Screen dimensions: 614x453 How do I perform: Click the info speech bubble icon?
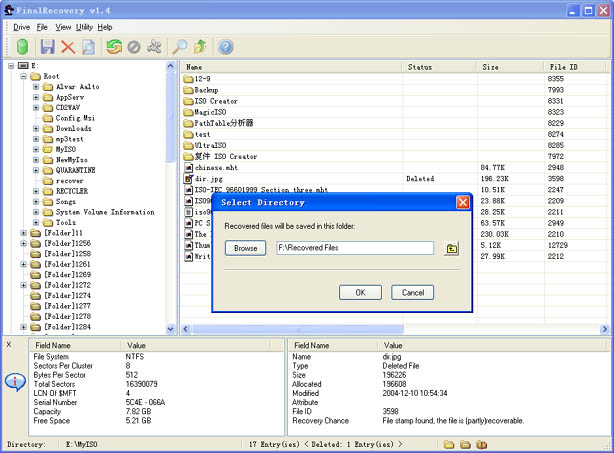tap(15, 381)
